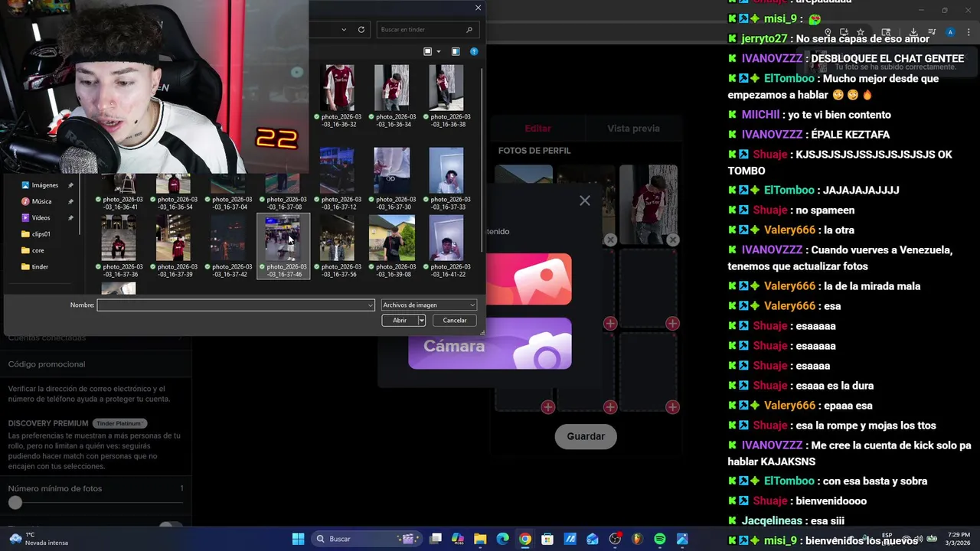The image size is (980, 551).
Task: Open the Windows Start menu
Action: pyautogui.click(x=299, y=539)
